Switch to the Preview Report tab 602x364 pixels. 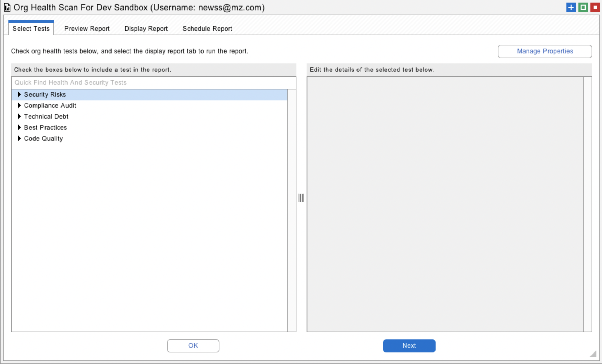[x=87, y=29]
